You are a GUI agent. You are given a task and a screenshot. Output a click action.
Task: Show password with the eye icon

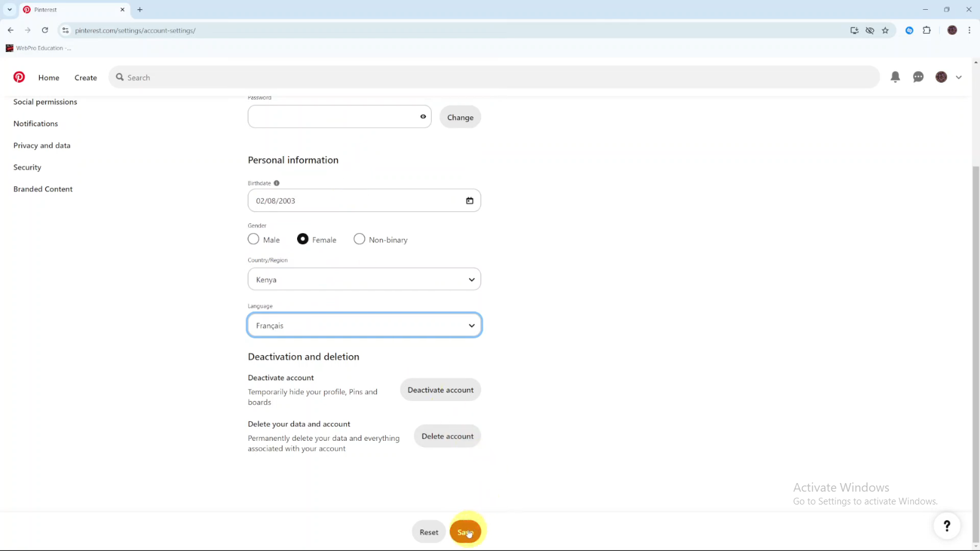[x=423, y=116]
